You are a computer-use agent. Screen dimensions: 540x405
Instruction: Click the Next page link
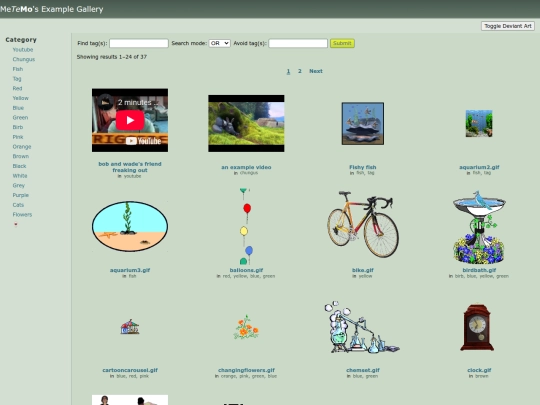pyautogui.click(x=316, y=71)
